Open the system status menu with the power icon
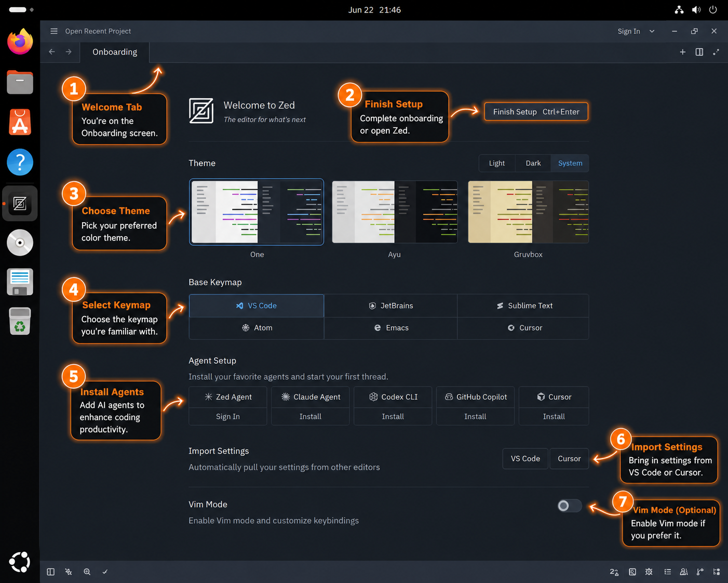 713,9
